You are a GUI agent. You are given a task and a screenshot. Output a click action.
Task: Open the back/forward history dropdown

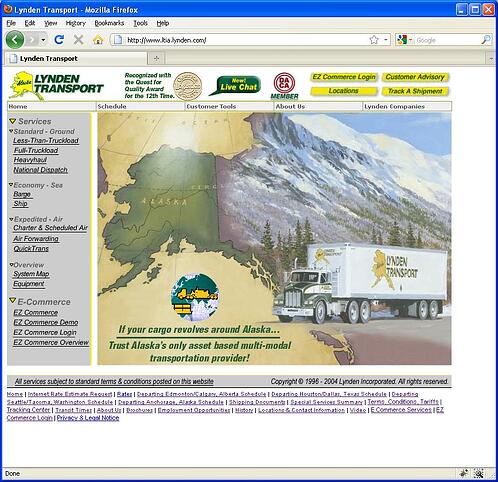coord(43,40)
